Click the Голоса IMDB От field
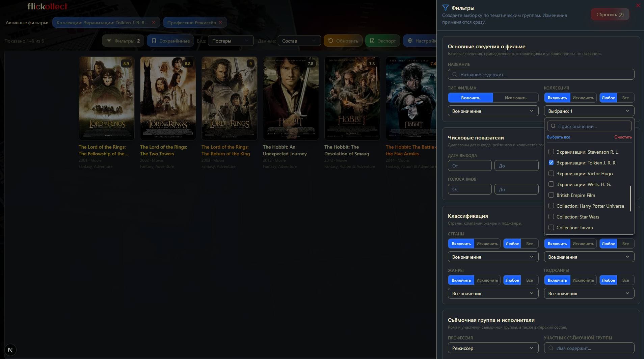Screen dimensions: 644x359 [x=469, y=189]
